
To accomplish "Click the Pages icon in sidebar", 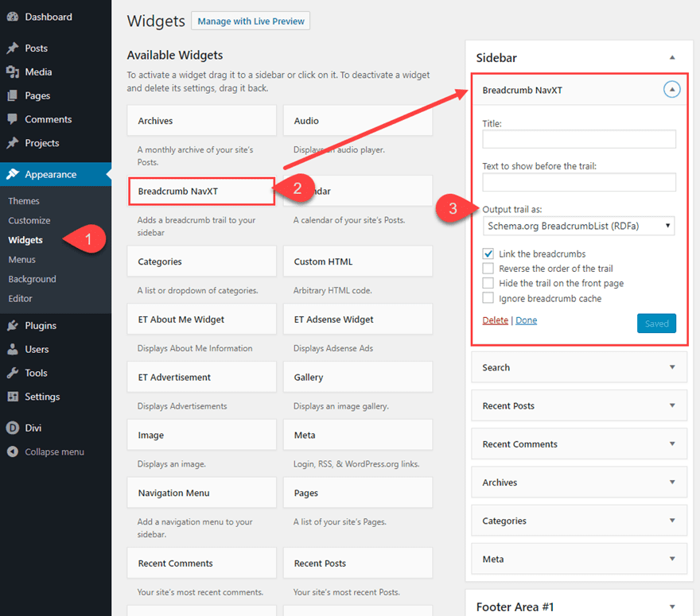I will pos(13,95).
